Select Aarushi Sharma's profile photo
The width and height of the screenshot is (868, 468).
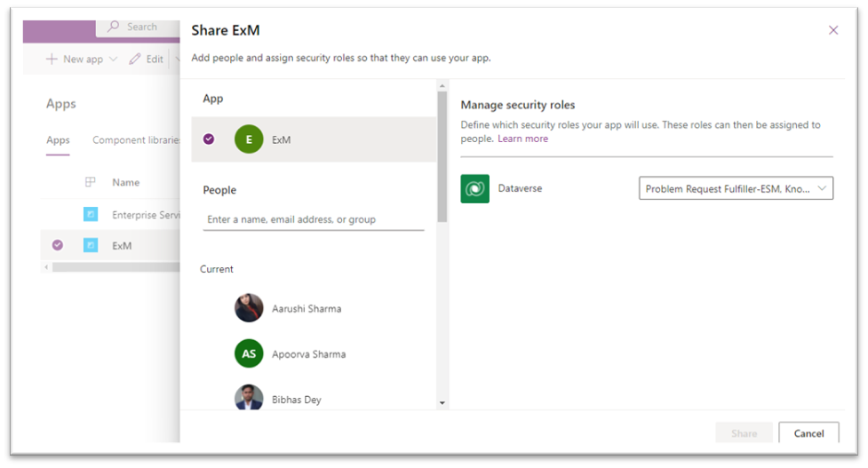(x=249, y=308)
